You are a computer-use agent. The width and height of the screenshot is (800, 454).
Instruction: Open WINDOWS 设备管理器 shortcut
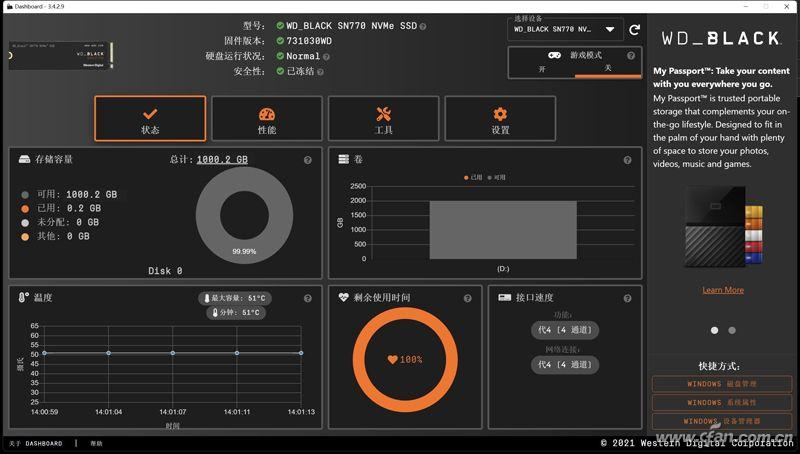(722, 421)
